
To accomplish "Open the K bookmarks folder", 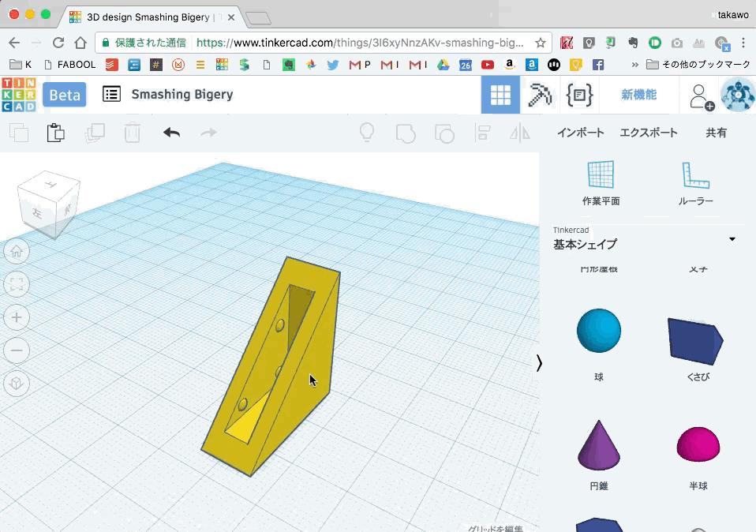I will [x=21, y=65].
